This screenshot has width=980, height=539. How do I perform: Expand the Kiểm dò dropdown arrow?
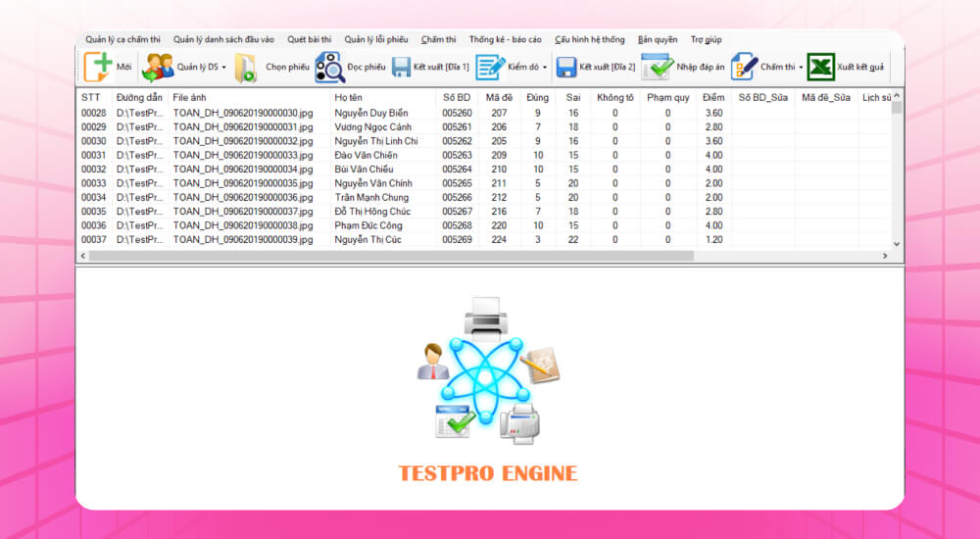pos(545,68)
